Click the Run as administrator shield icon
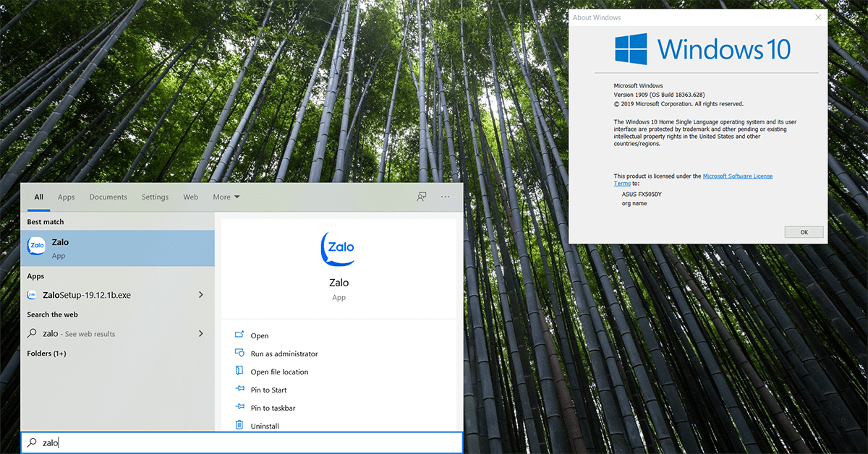The width and height of the screenshot is (868, 454). (x=239, y=353)
